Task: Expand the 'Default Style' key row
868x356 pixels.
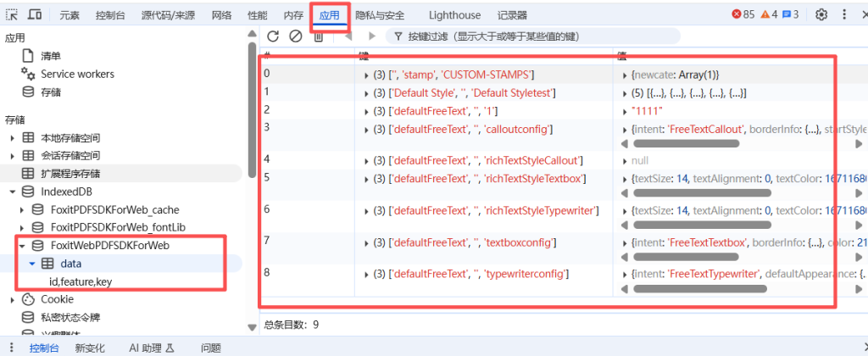Action: click(x=366, y=92)
